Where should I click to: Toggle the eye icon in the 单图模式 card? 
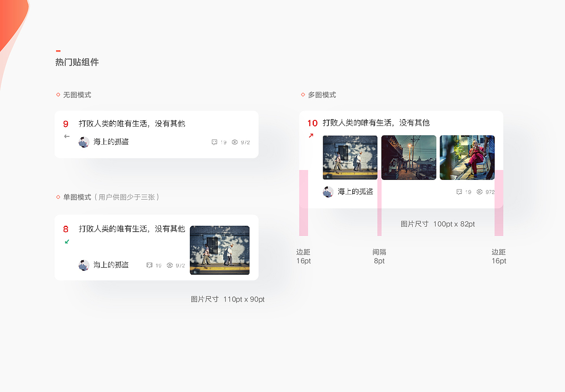coord(169,265)
